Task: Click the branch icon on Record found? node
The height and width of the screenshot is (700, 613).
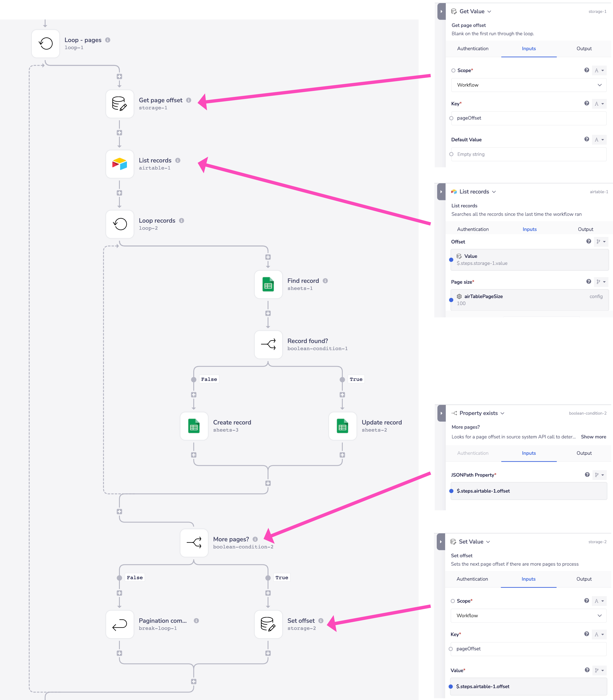Action: [268, 345]
